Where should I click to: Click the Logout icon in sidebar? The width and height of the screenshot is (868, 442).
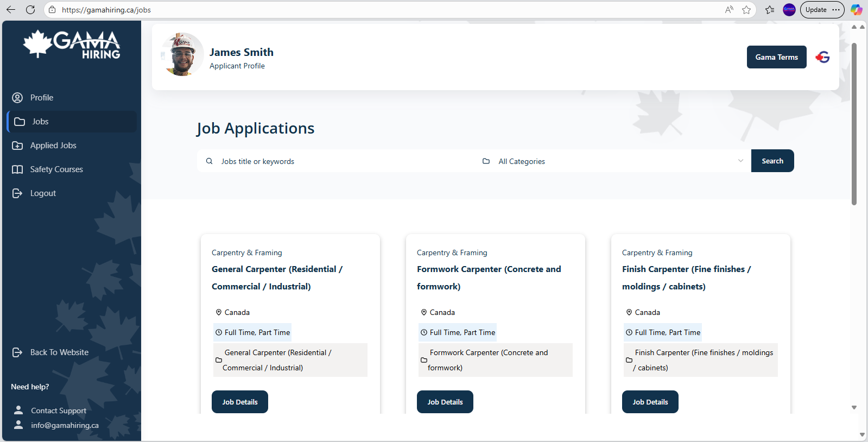(17, 193)
